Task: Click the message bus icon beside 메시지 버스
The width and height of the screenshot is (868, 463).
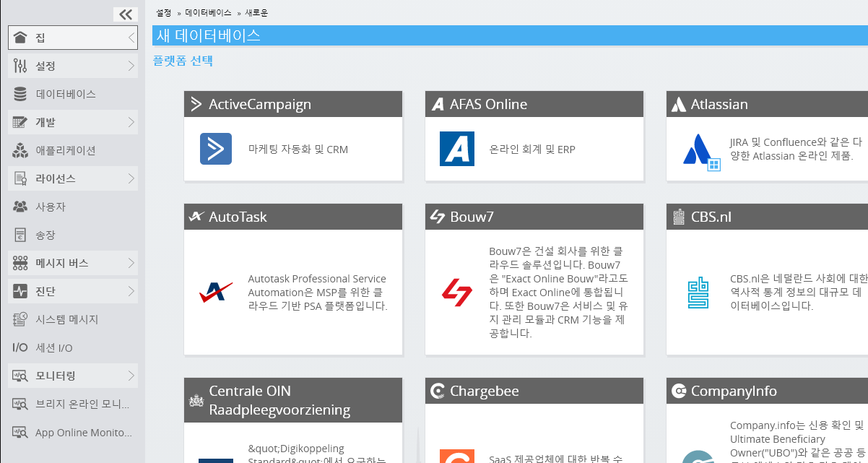Action: tap(20, 263)
